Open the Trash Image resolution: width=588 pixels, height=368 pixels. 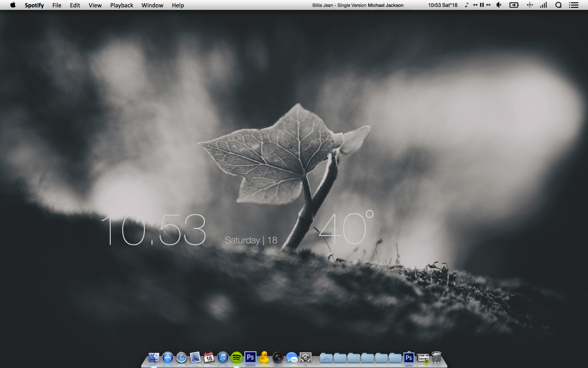point(436,357)
